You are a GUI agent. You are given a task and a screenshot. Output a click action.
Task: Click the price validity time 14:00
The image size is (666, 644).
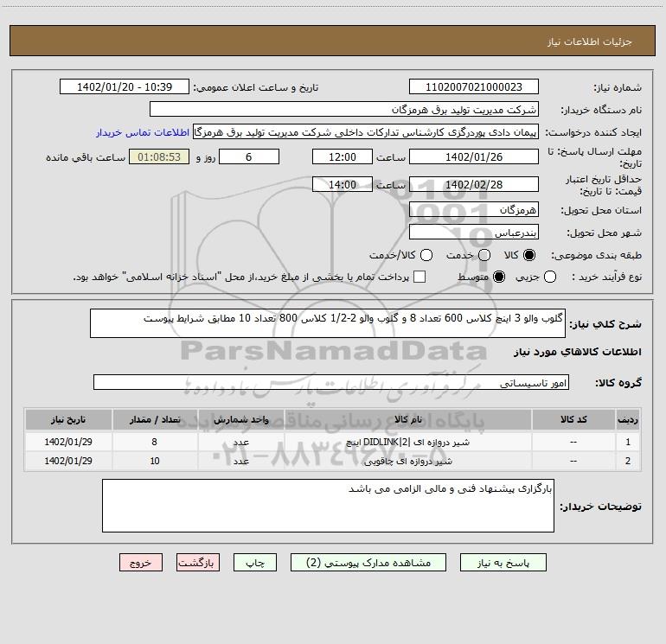click(x=343, y=184)
